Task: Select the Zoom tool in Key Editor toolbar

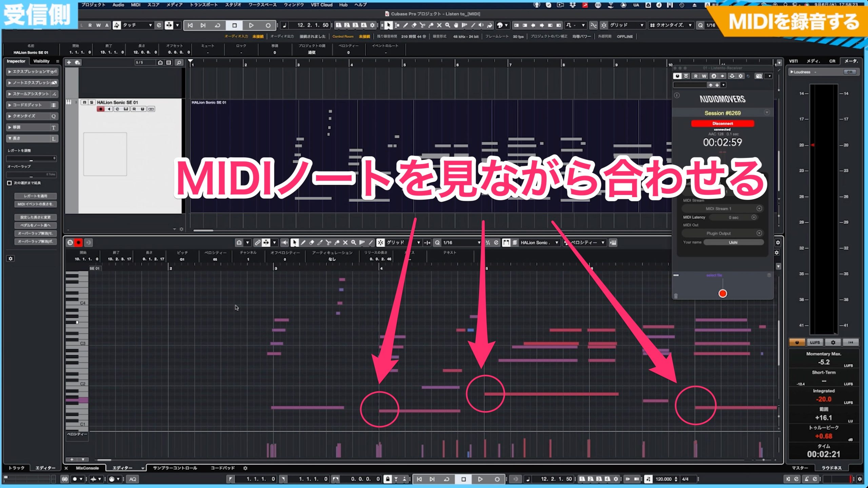Action: click(354, 242)
